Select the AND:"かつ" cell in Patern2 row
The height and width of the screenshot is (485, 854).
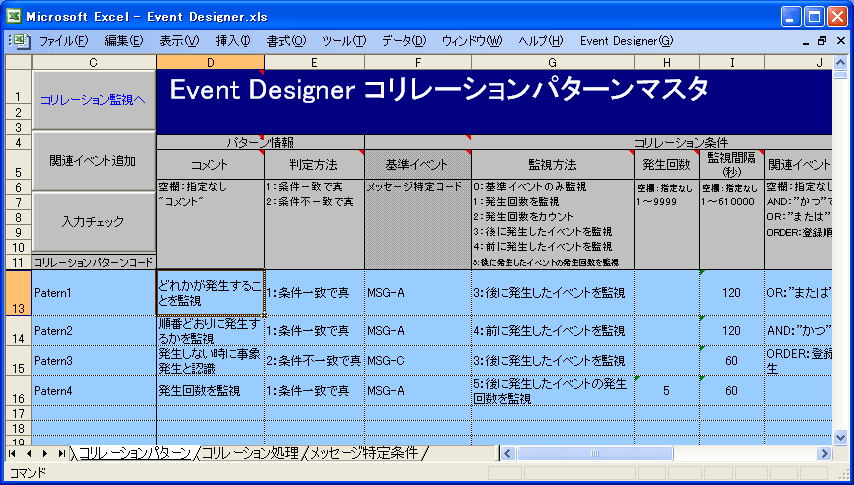798,331
